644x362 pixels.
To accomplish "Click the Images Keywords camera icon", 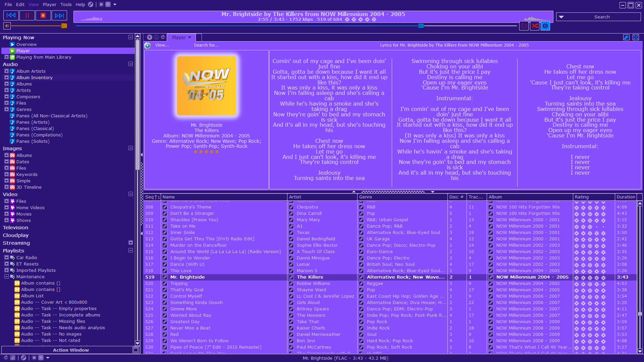I will (x=12, y=174).
